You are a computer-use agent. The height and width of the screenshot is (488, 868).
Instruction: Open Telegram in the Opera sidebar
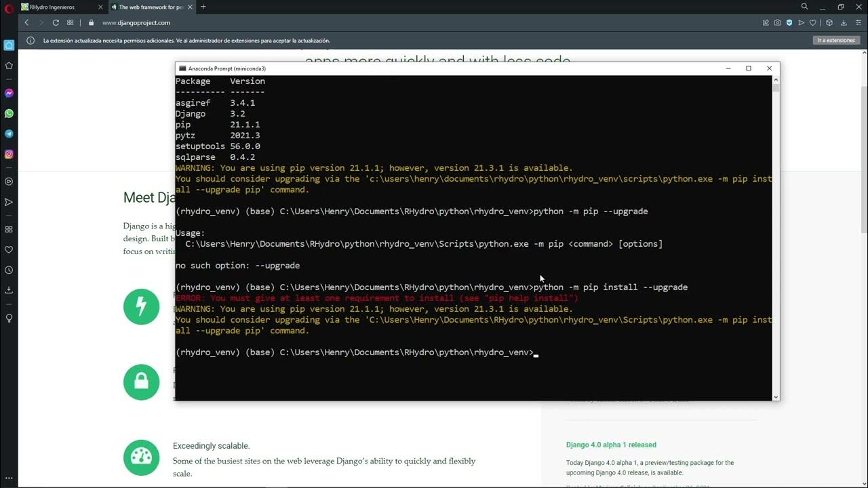pyautogui.click(x=9, y=134)
